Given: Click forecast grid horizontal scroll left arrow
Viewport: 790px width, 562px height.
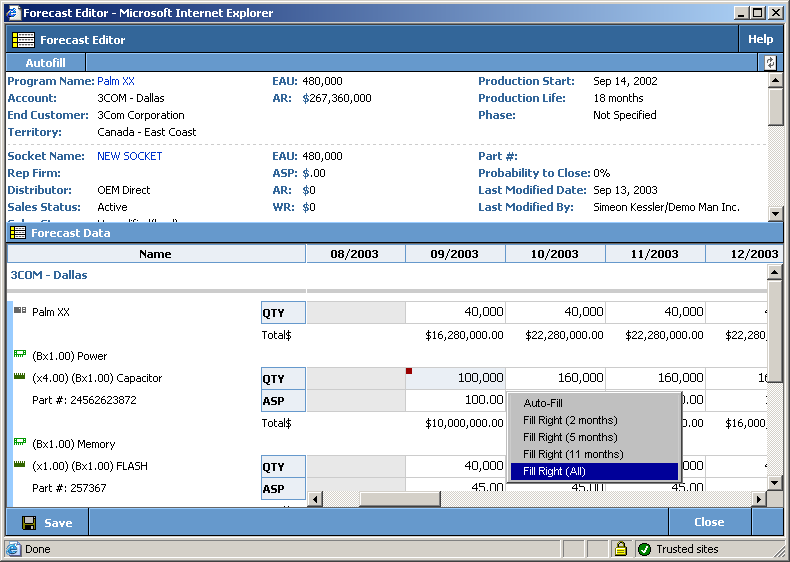Looking at the screenshot, I should pyautogui.click(x=316, y=499).
